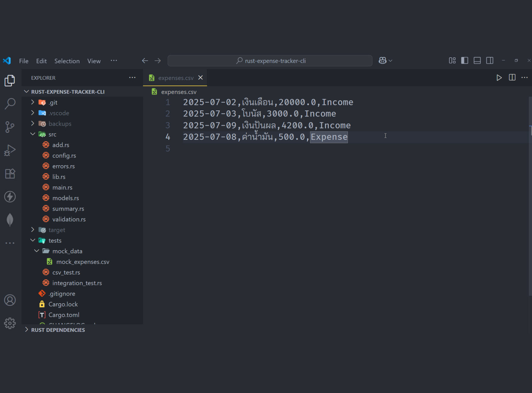This screenshot has height=393, width=532.
Task: Open Customize Layout button
Action: point(452,61)
